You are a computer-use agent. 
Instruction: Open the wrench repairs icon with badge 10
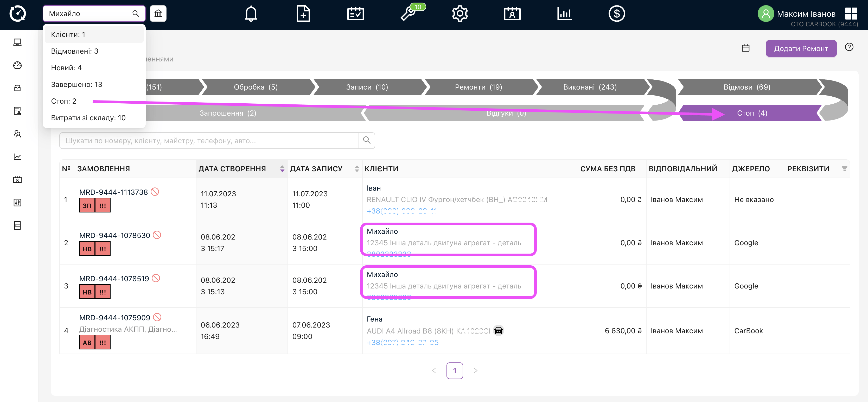[x=408, y=14]
